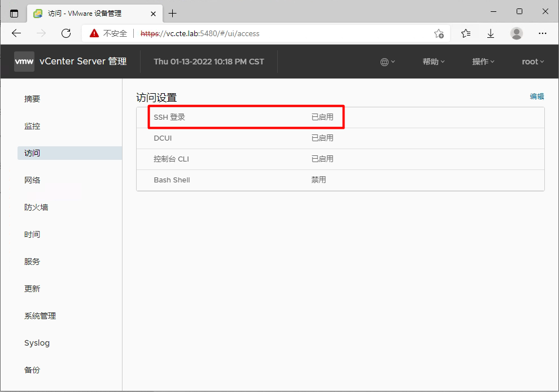Click the favorites star in the address bar
This screenshot has width=559, height=392.
[439, 33]
